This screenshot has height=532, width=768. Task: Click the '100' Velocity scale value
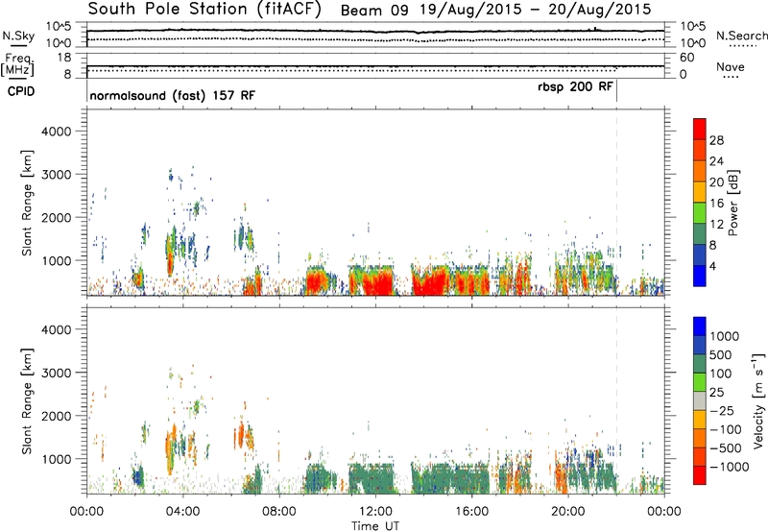click(x=721, y=374)
